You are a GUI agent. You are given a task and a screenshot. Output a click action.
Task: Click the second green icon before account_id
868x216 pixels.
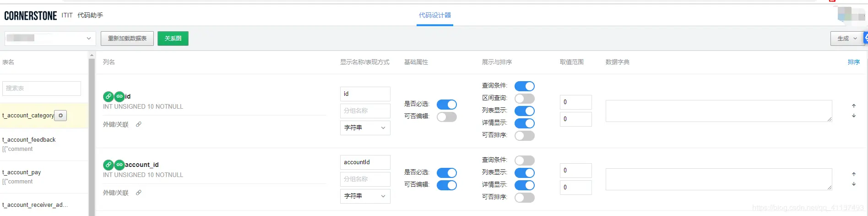click(x=119, y=165)
